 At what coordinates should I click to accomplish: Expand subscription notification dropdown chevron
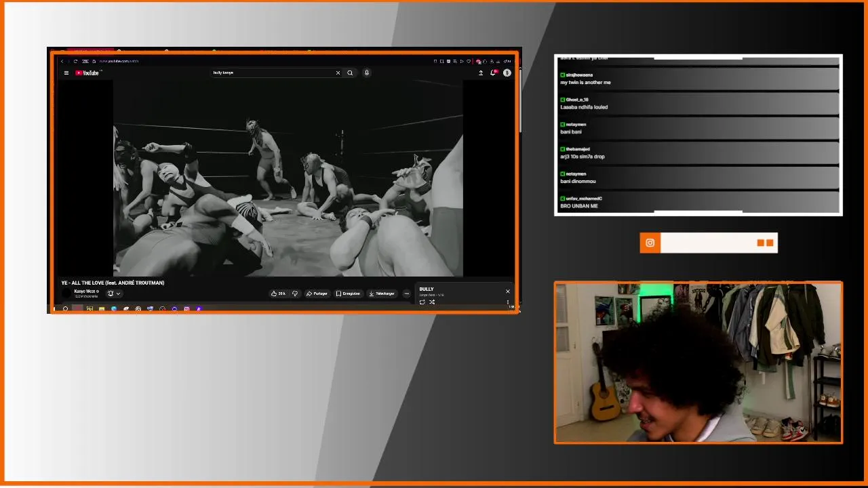118,293
